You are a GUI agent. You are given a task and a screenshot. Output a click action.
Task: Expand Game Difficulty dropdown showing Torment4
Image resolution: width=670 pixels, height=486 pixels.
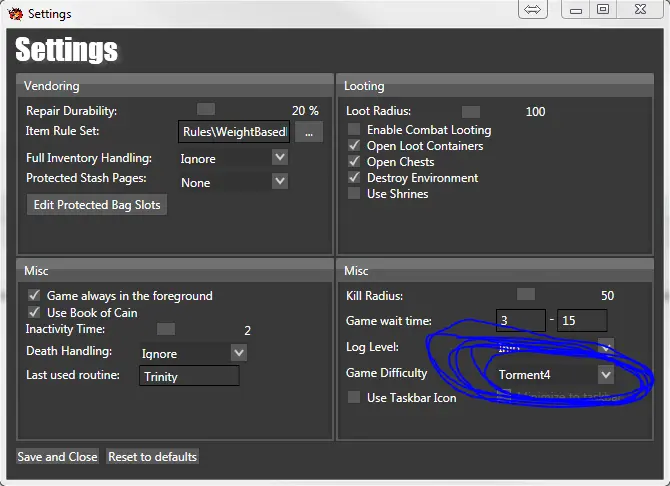pyautogui.click(x=605, y=375)
